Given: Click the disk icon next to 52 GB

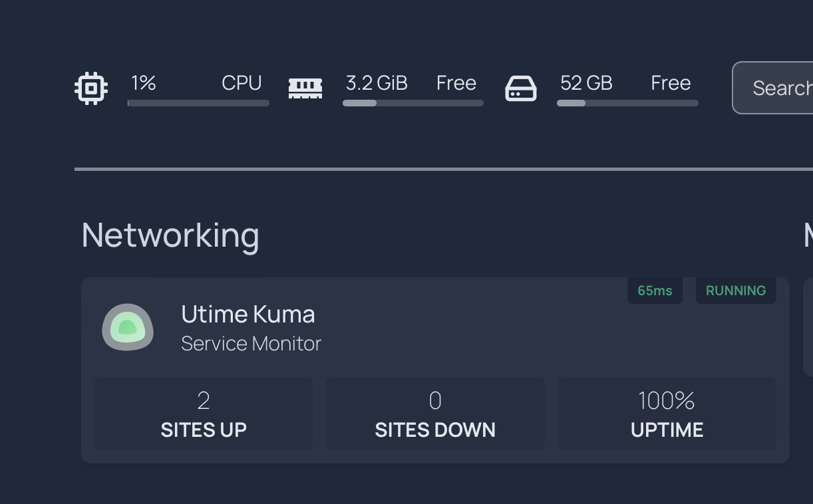Looking at the screenshot, I should point(521,87).
